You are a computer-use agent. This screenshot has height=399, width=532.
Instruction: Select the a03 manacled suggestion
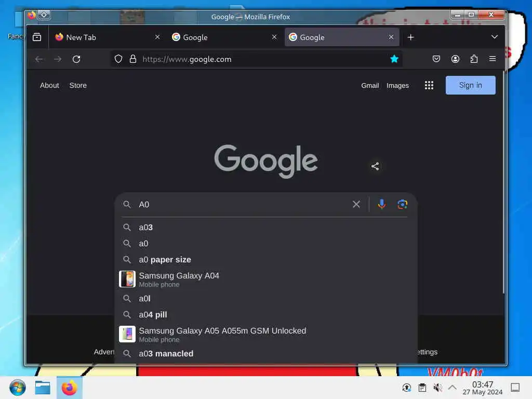(266, 354)
